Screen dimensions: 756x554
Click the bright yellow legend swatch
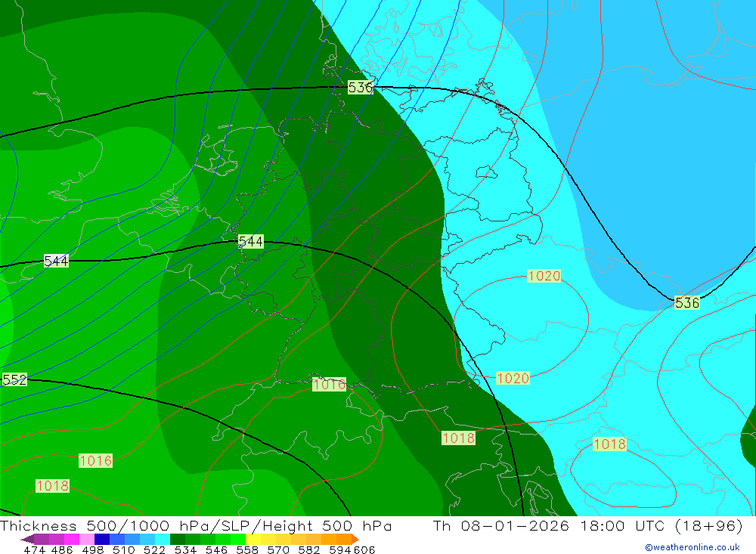[253, 539]
